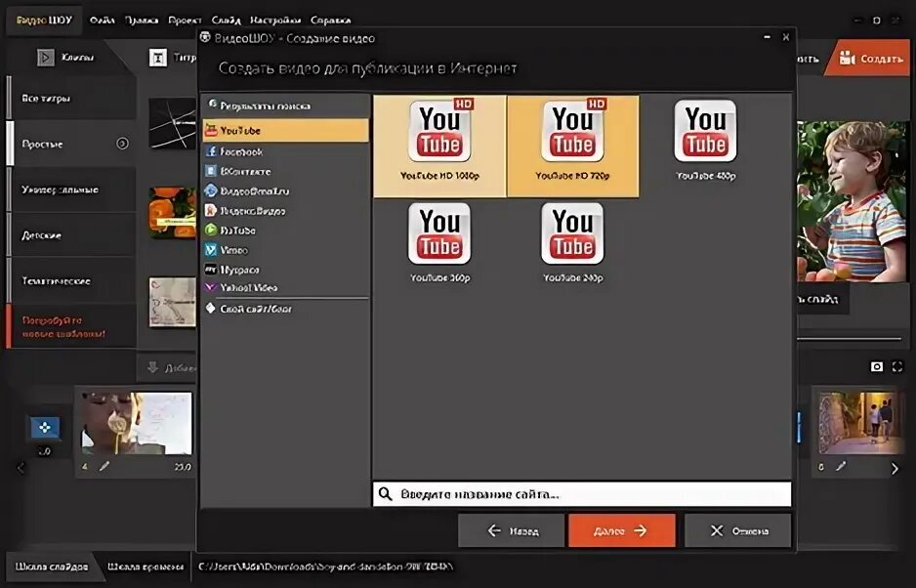Cancel the dialog with Отмена
916x588 pixels.
tap(738, 530)
